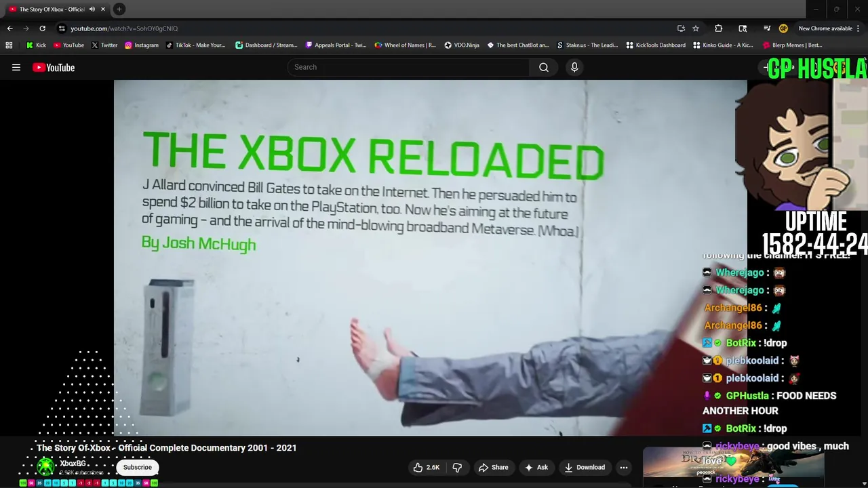Open Blerp Memes bookmark

click(x=793, y=45)
